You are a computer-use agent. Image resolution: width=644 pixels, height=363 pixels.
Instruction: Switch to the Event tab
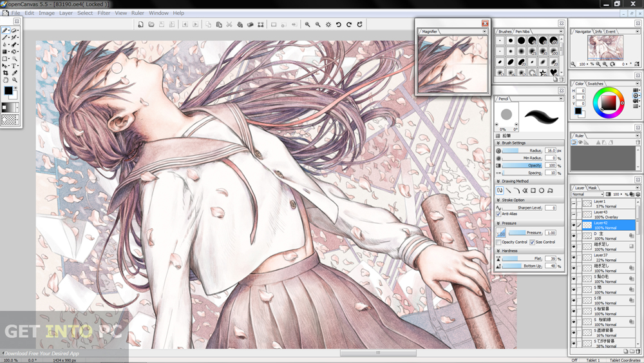click(611, 31)
